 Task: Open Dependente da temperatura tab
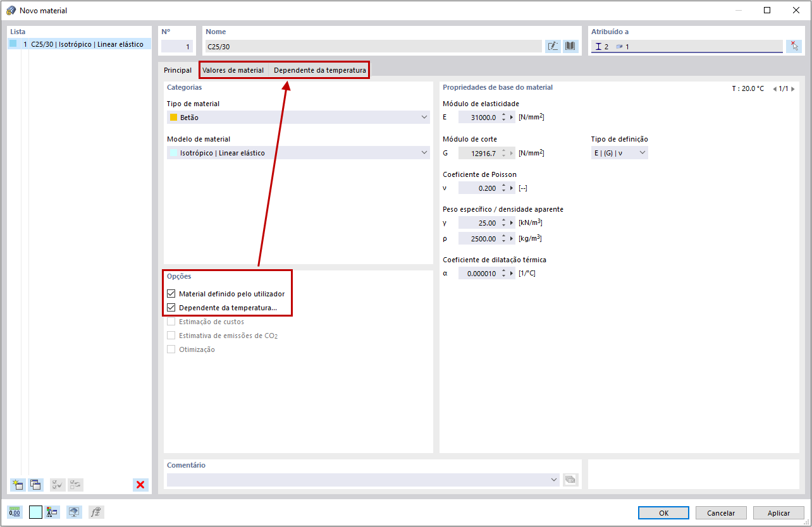tap(319, 70)
